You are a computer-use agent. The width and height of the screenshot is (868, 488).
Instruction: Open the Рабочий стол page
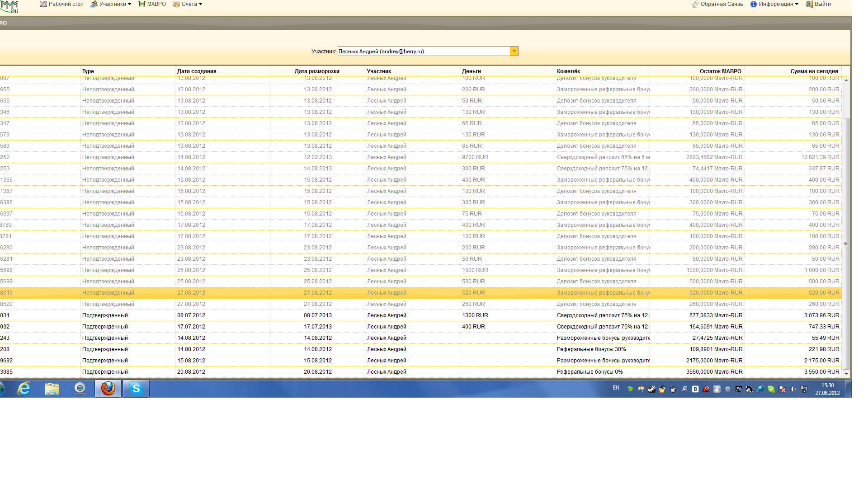coord(61,4)
